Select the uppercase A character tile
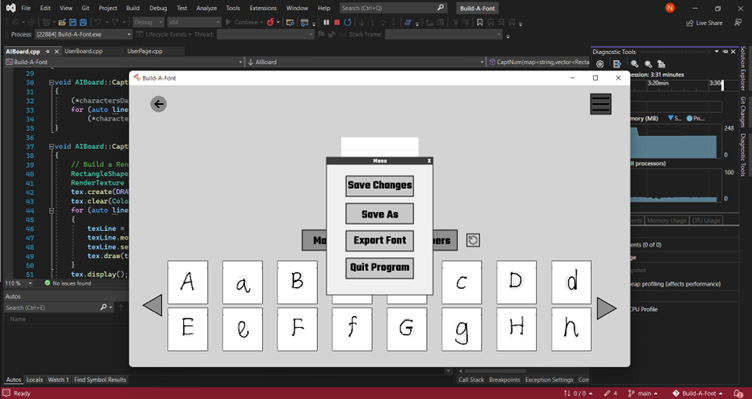752x399 pixels. pyautogui.click(x=188, y=282)
